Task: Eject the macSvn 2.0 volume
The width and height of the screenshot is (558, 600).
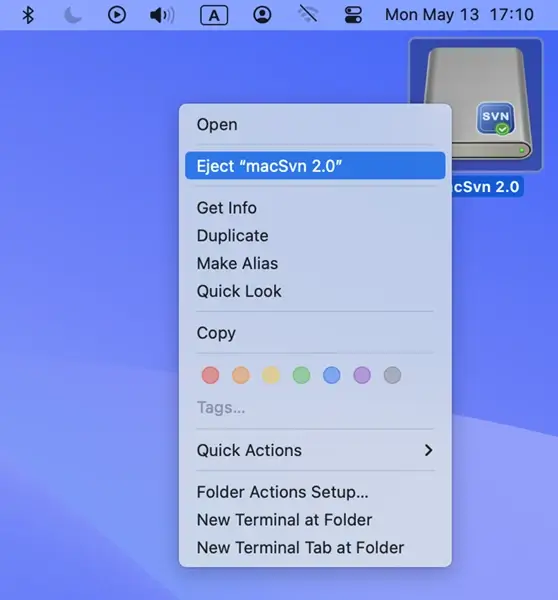Action: tap(315, 166)
